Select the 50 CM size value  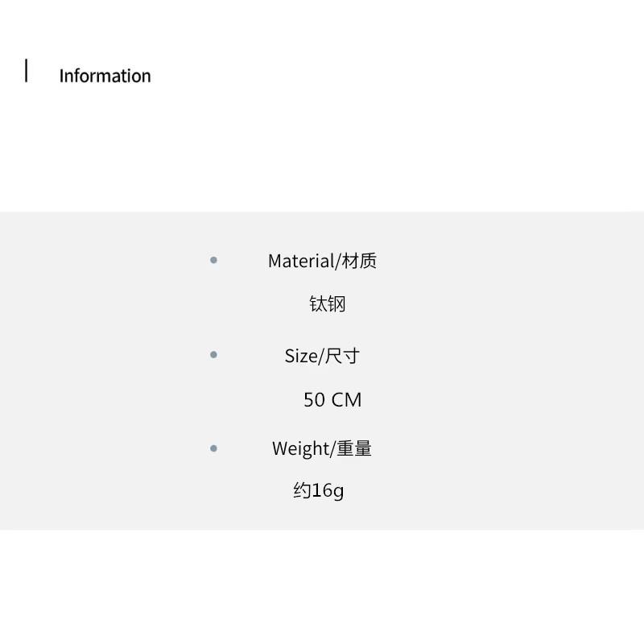[x=332, y=399]
